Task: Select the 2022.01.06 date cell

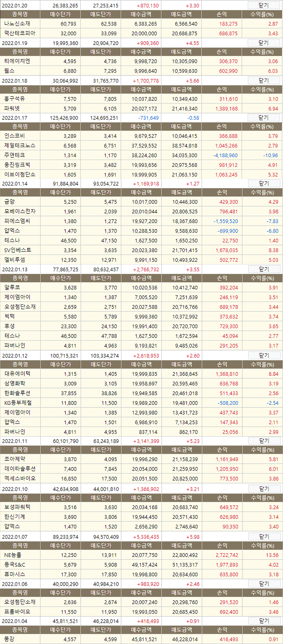Action: (15, 584)
